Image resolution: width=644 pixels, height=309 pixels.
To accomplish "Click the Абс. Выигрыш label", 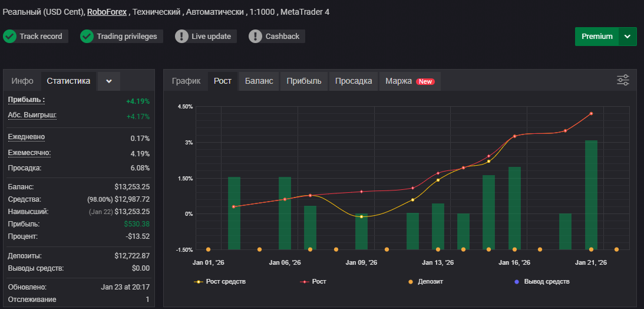I will pos(32,115).
